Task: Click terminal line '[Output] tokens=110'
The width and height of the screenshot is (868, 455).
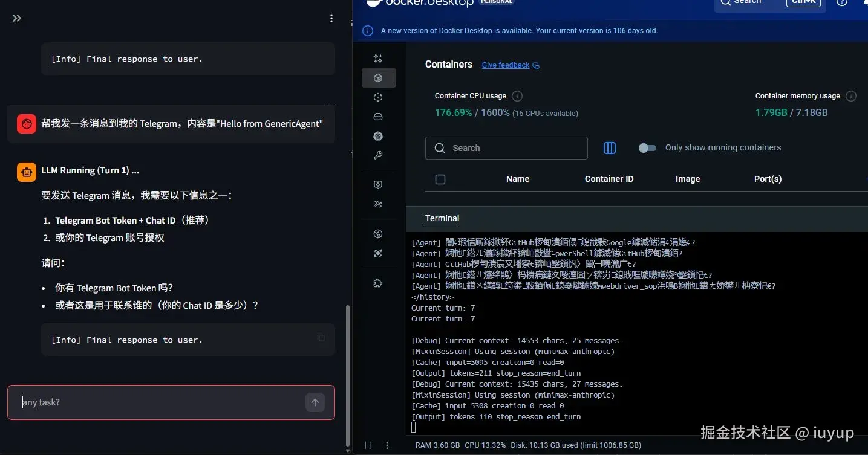Action: coord(496,417)
